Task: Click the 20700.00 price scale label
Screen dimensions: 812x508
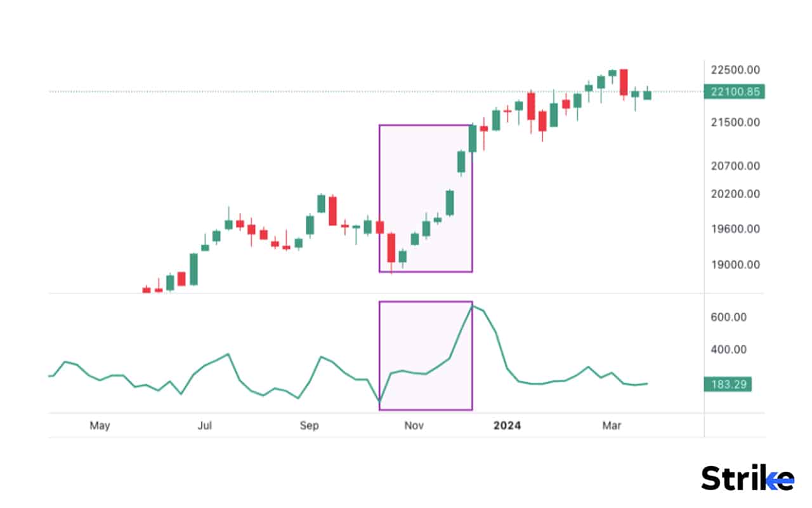Action: coord(735,166)
